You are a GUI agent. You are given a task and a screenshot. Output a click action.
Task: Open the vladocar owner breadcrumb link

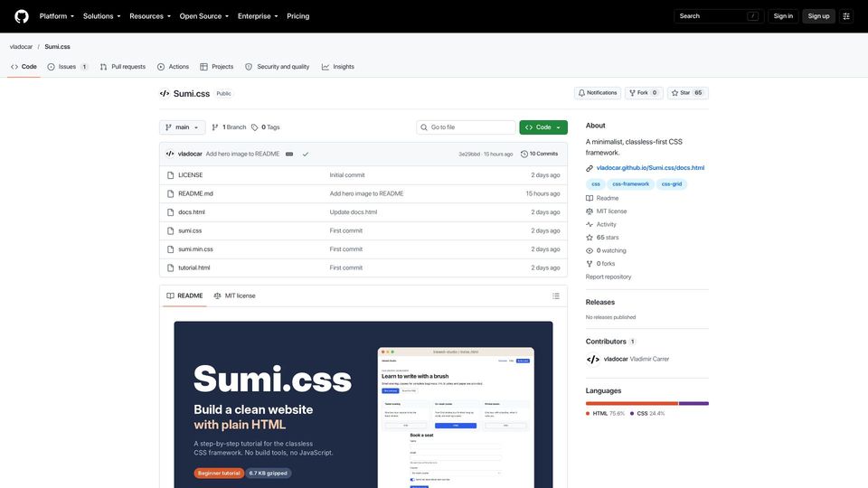(x=21, y=46)
